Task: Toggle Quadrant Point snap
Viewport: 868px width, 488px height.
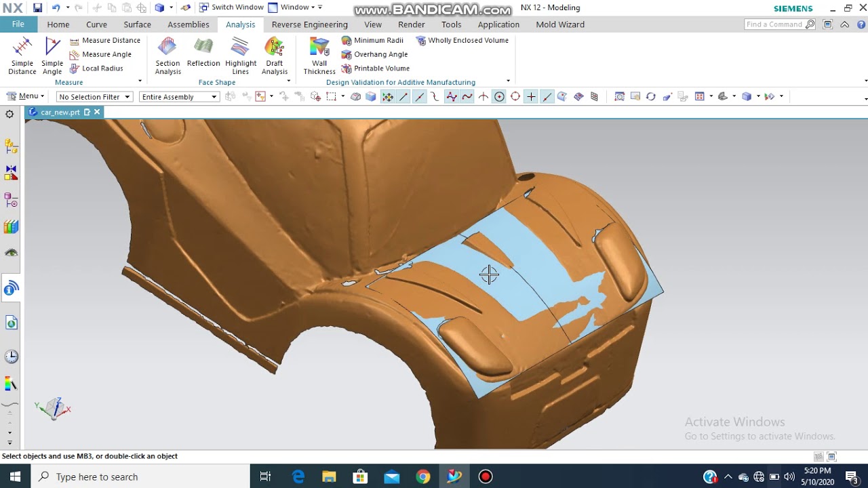Action: coord(515,96)
